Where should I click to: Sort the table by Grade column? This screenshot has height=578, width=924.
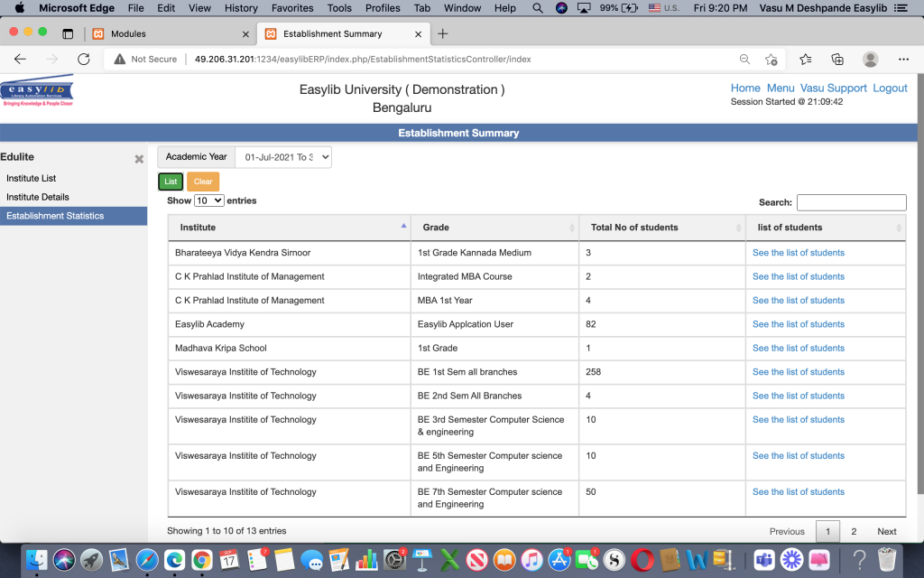pyautogui.click(x=495, y=228)
